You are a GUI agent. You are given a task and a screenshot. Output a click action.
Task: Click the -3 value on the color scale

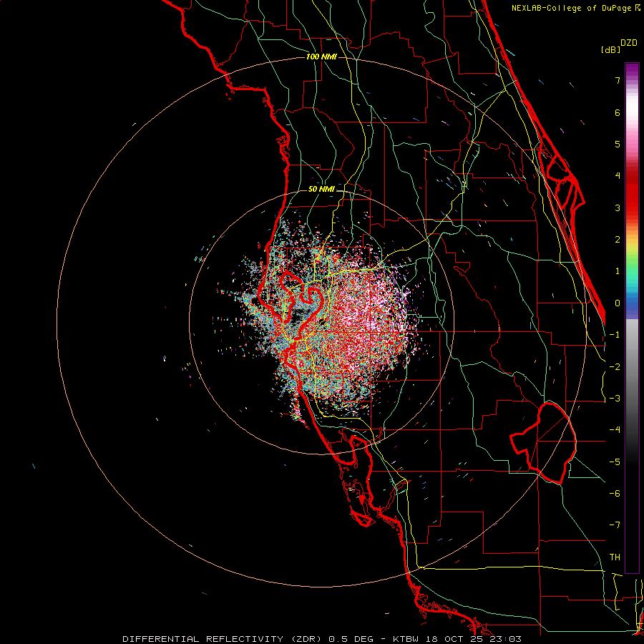(615, 399)
